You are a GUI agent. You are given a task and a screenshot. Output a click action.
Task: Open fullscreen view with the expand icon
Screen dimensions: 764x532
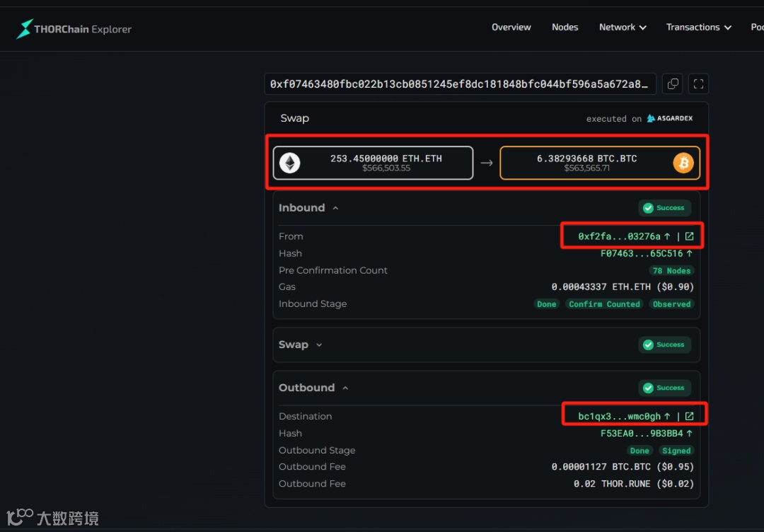click(x=698, y=83)
